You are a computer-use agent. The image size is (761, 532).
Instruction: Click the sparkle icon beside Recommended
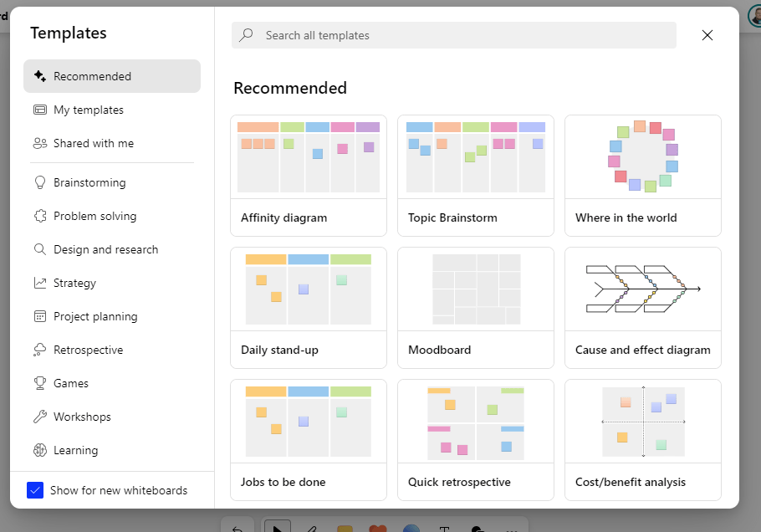click(x=39, y=76)
